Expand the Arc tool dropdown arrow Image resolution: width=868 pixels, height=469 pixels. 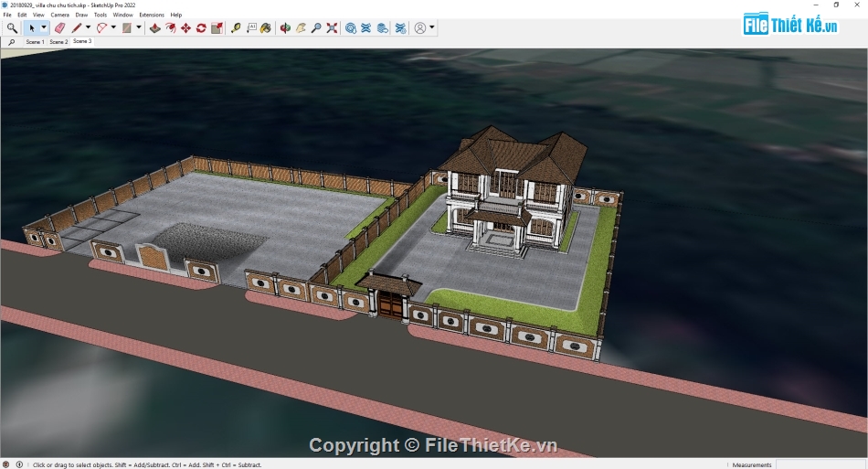coord(113,27)
